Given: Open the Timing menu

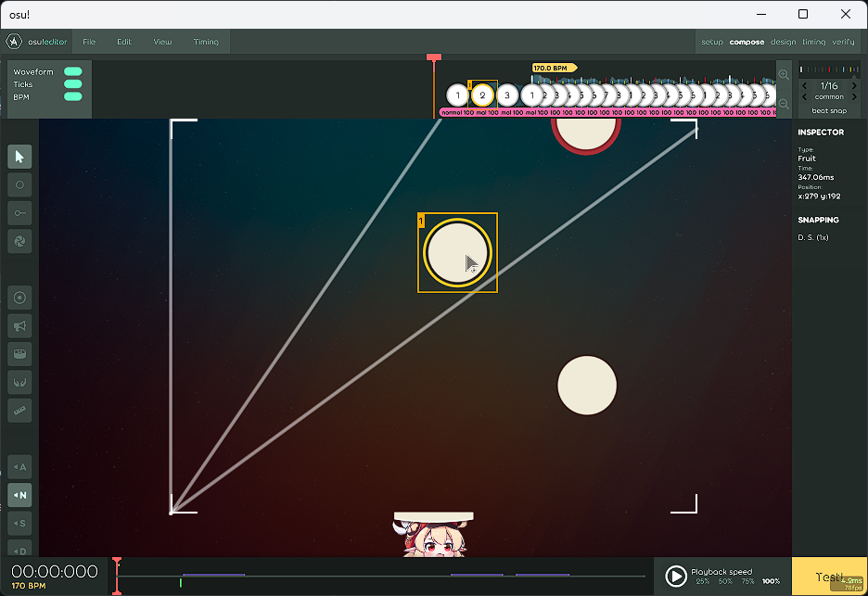Looking at the screenshot, I should pyautogui.click(x=206, y=42).
